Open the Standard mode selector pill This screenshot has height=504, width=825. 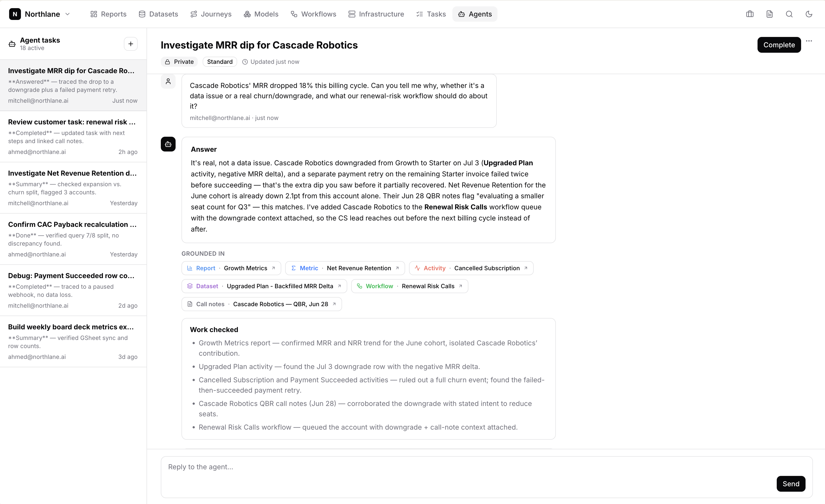tap(220, 62)
